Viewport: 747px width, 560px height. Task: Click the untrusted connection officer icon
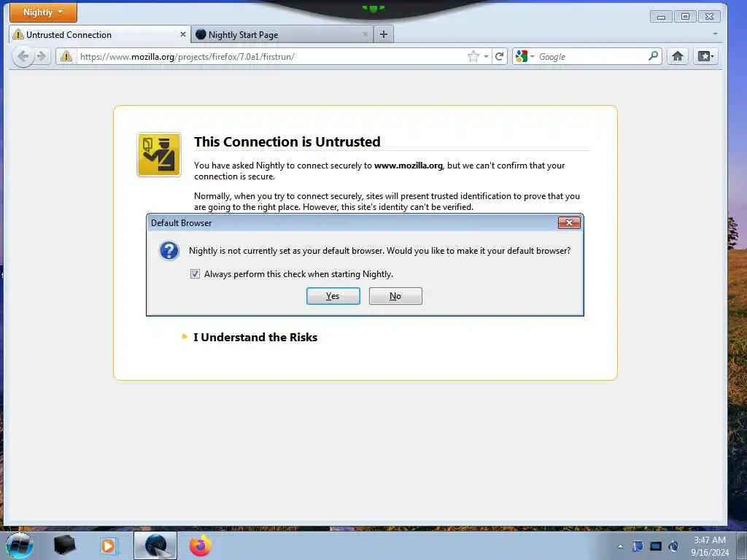pos(159,155)
